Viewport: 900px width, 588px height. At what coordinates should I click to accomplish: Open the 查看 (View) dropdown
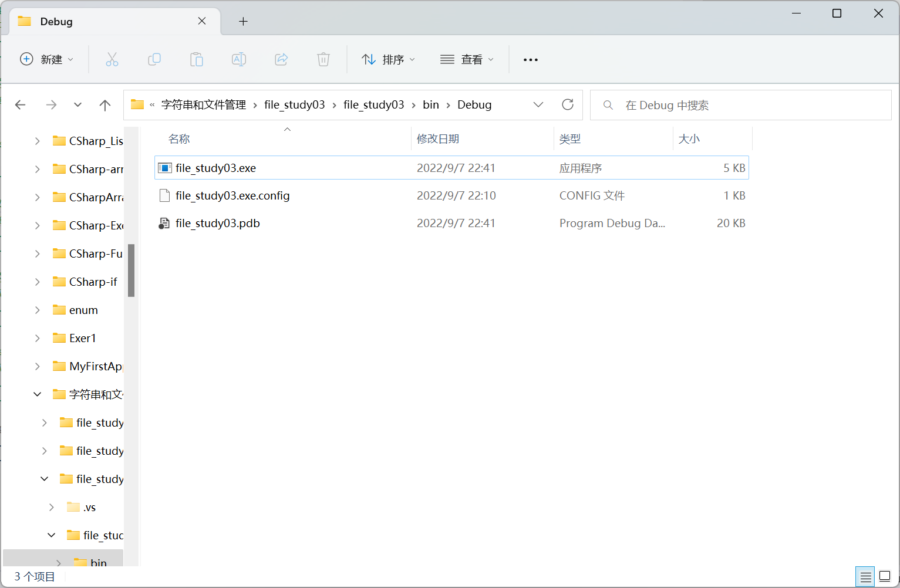pos(467,59)
